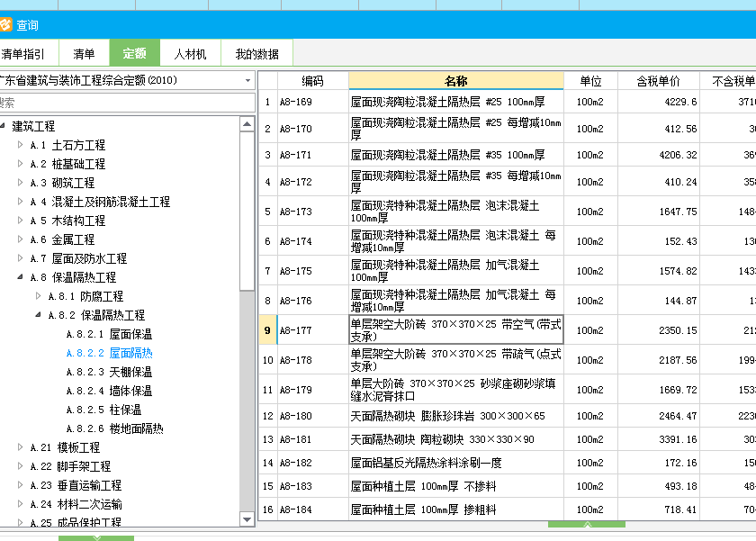
Task: Expand the A.6 金属工程 node
Action: (x=20, y=239)
